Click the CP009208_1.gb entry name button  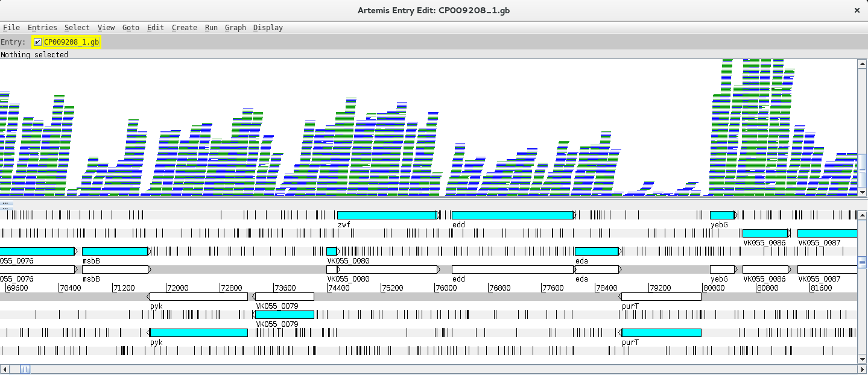71,42
